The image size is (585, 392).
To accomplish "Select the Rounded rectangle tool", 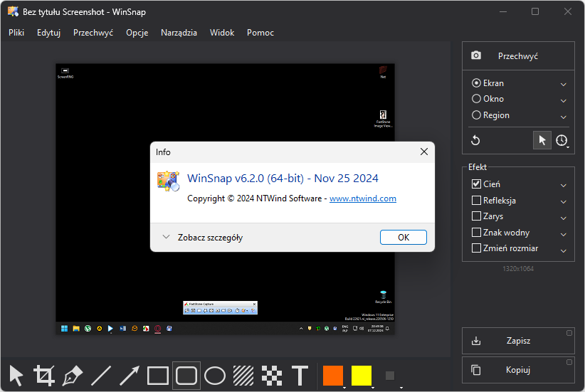I will coord(186,375).
